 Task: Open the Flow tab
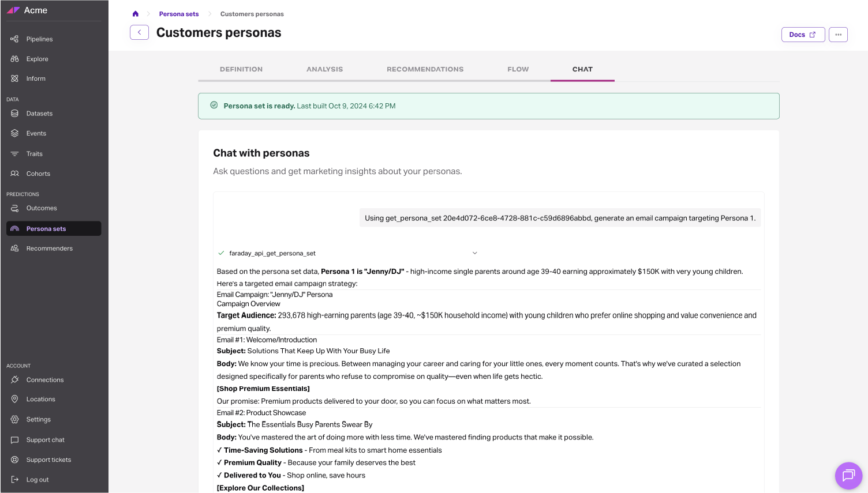(x=518, y=69)
